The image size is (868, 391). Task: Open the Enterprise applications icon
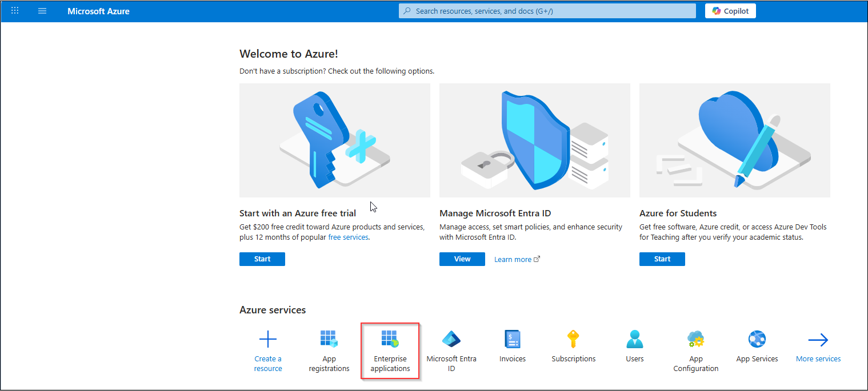pyautogui.click(x=390, y=340)
